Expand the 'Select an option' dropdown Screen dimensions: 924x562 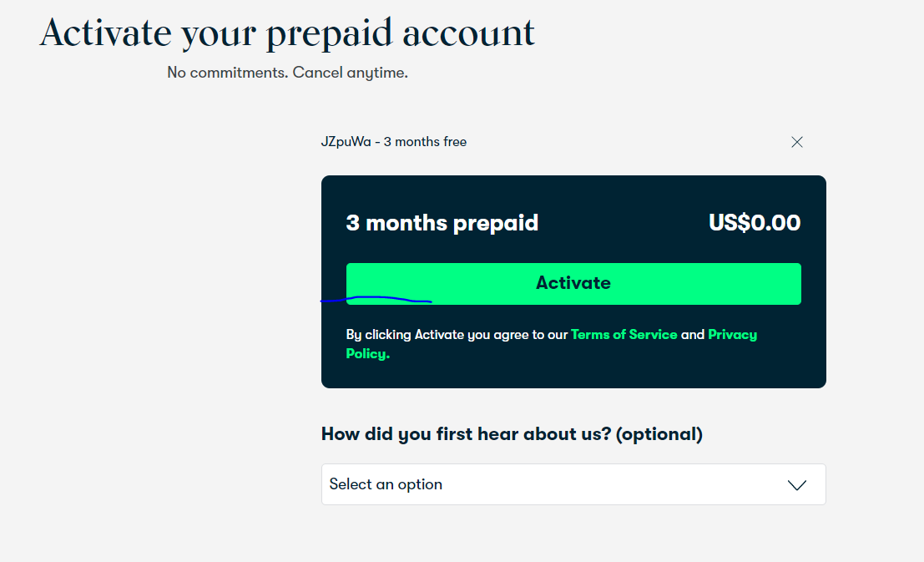pos(573,484)
